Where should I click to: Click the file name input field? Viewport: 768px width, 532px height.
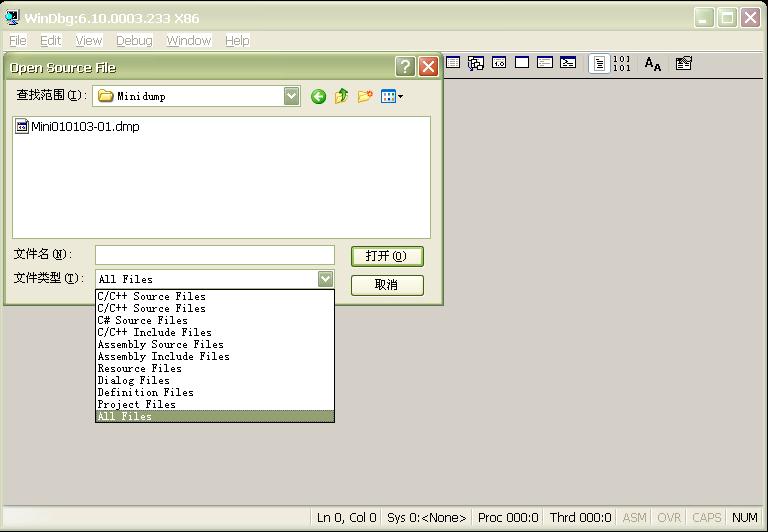coord(215,255)
